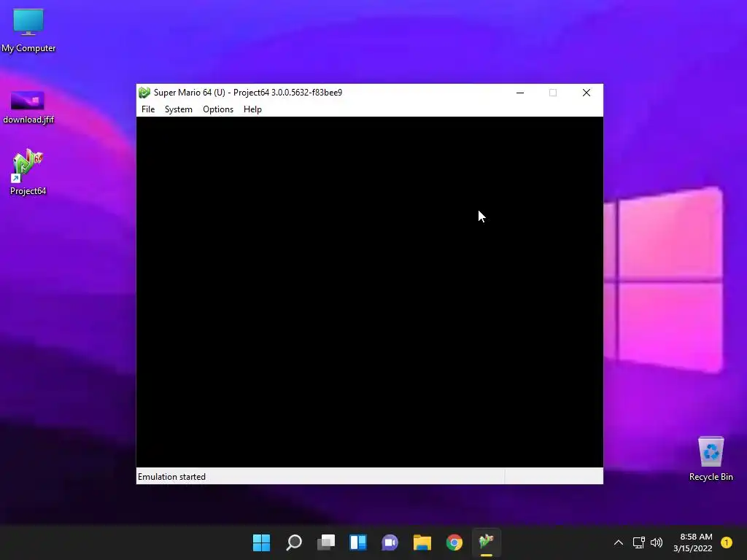Open taskbar Search
Image resolution: width=747 pixels, height=560 pixels.
pos(293,542)
